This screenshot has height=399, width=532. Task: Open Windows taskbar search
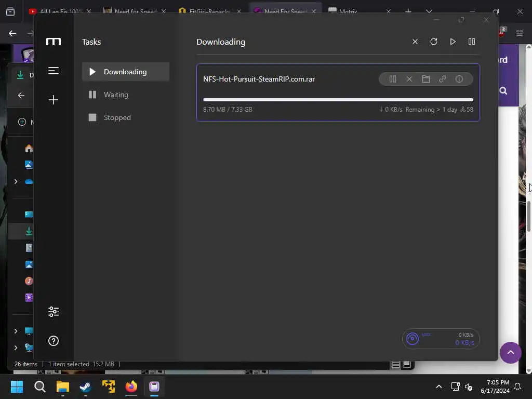click(x=39, y=387)
